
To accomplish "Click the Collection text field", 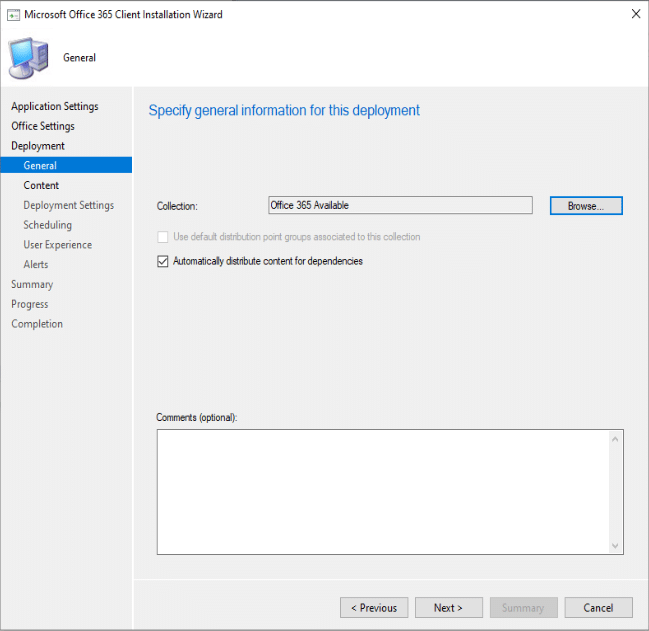I will point(400,205).
